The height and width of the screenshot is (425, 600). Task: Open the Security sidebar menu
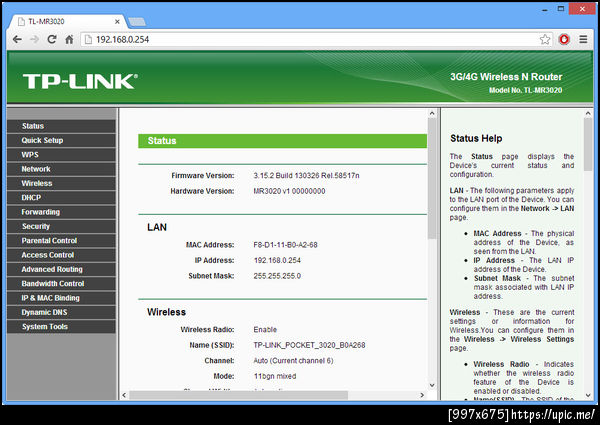tap(61, 226)
